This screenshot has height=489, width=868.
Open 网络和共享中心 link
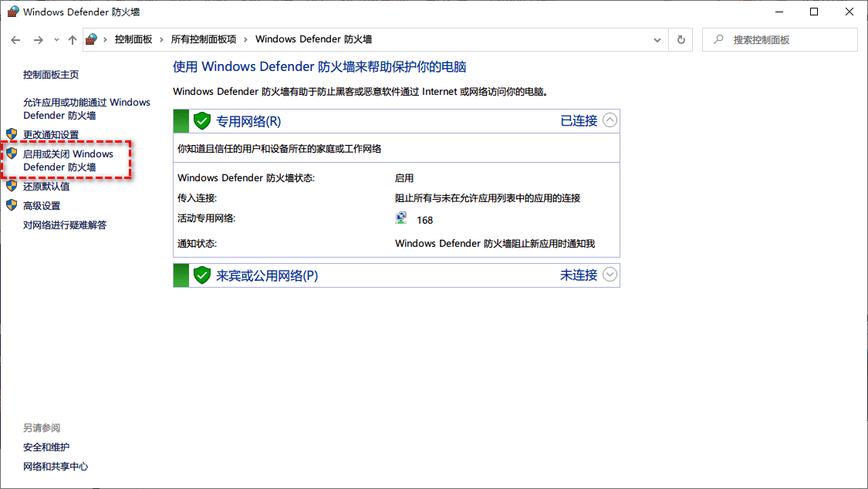coord(56,467)
